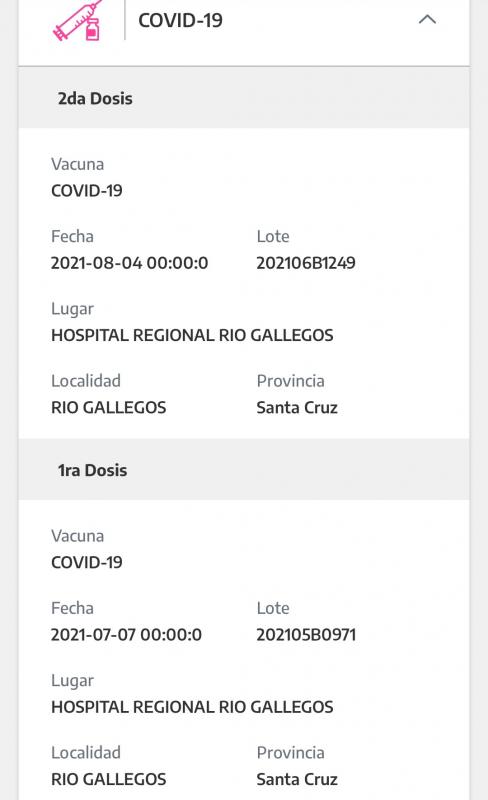Viewport: 488px width, 800px height.
Task: Click second dose RIO GALLEGOS locality value
Action: point(109,408)
